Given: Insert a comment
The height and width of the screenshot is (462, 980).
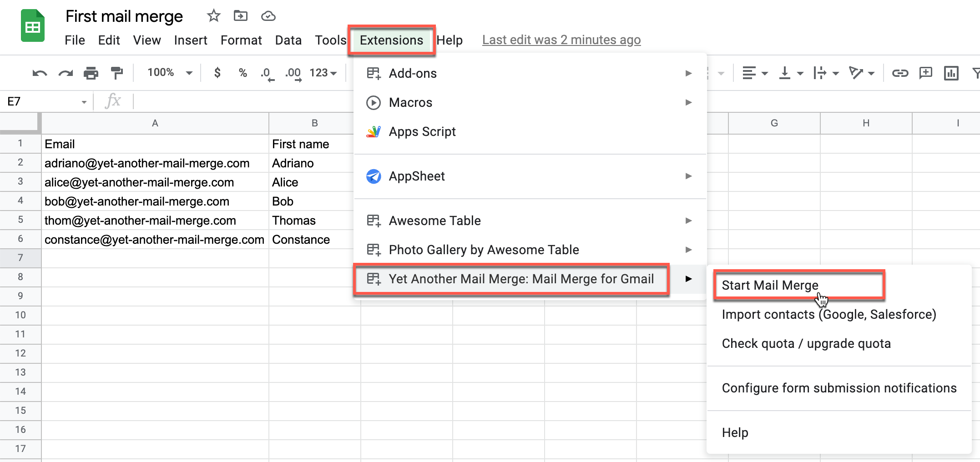Looking at the screenshot, I should (926, 73).
